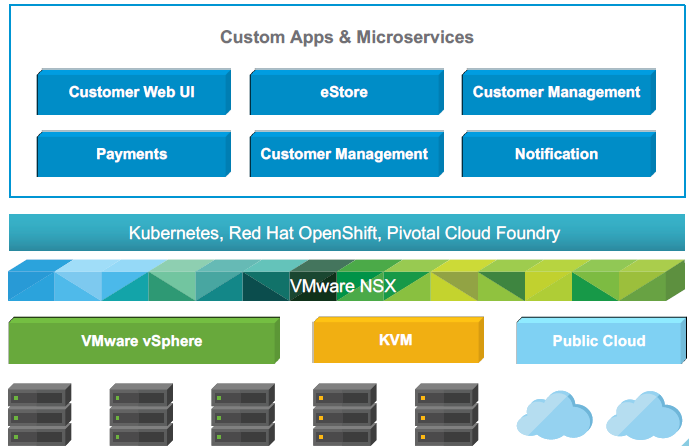Click the Customer Web UI box
This screenshot has height=446, width=689.
(134, 91)
